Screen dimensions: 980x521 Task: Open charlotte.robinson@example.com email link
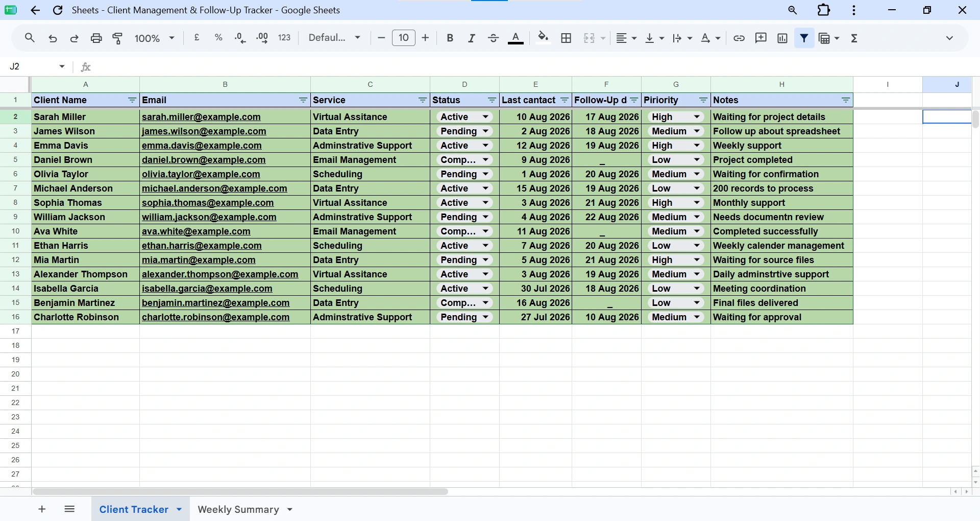pyautogui.click(x=216, y=317)
